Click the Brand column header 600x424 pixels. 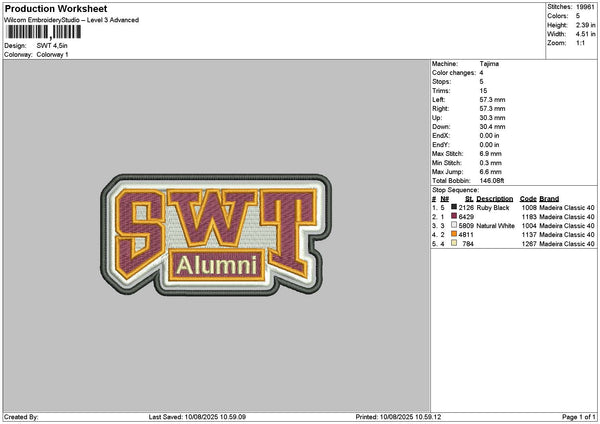(549, 199)
